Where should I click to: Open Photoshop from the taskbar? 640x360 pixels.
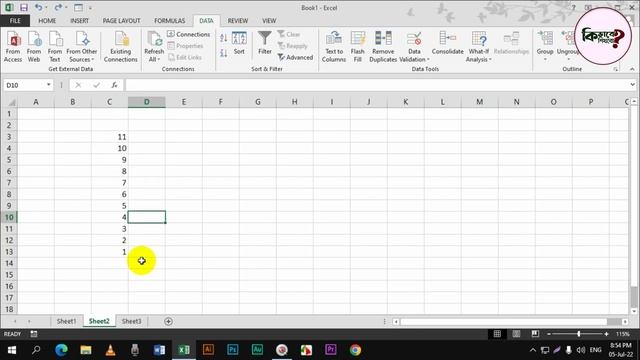[x=233, y=350]
